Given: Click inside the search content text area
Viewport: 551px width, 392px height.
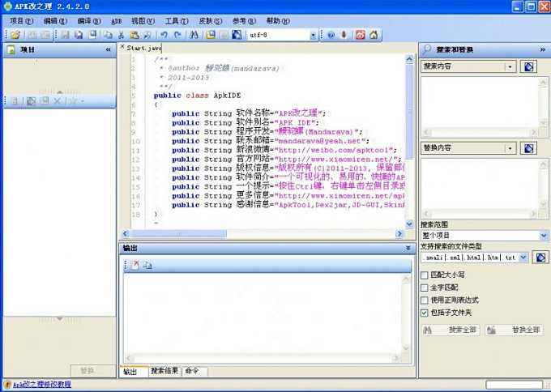Looking at the screenshot, I should click(480, 103).
